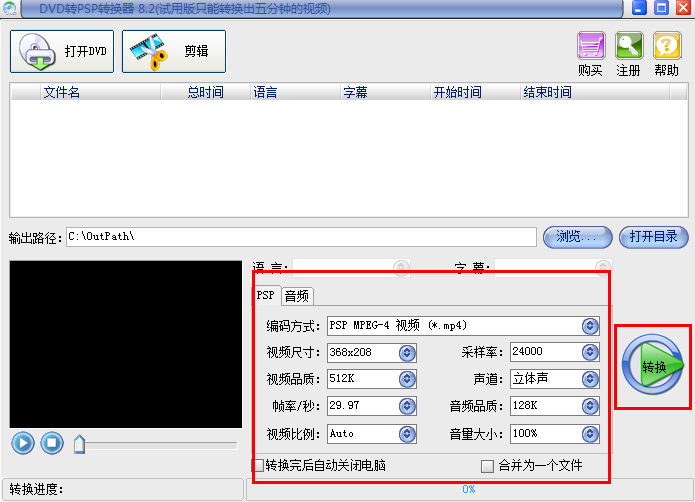Click the 总时间 column header
This screenshot has width=695, height=502.
point(206,92)
